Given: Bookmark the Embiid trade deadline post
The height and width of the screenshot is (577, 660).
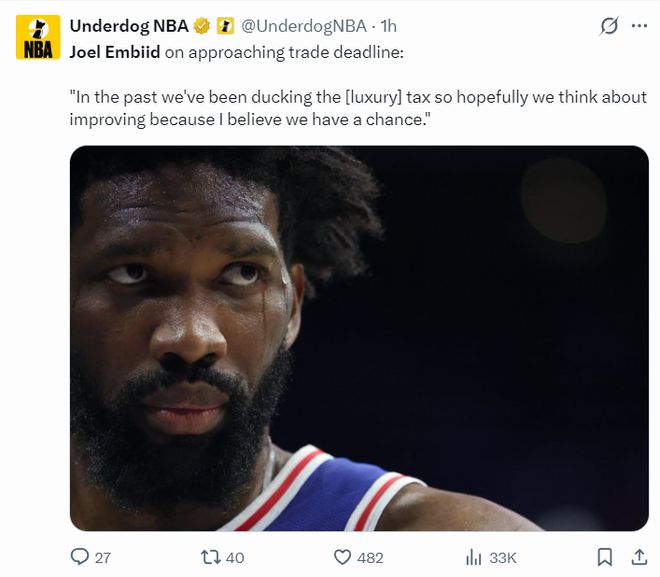Looking at the screenshot, I should tap(604, 557).
